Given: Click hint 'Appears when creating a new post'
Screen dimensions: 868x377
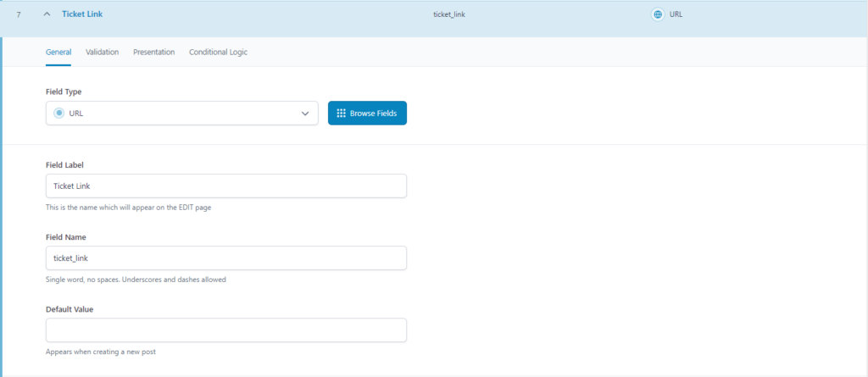Looking at the screenshot, I should pyautogui.click(x=101, y=352).
